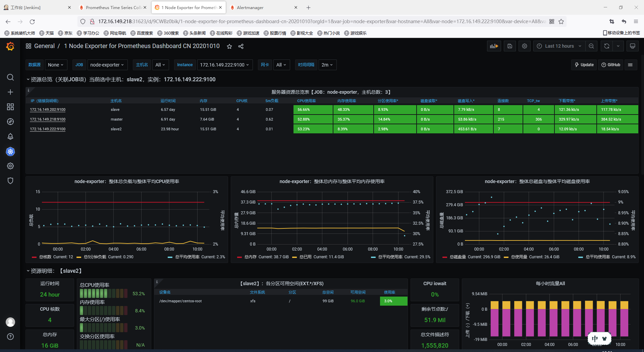
Task: Click the Kubernetes wheel icon in sidebar
Action: [x=10, y=151]
